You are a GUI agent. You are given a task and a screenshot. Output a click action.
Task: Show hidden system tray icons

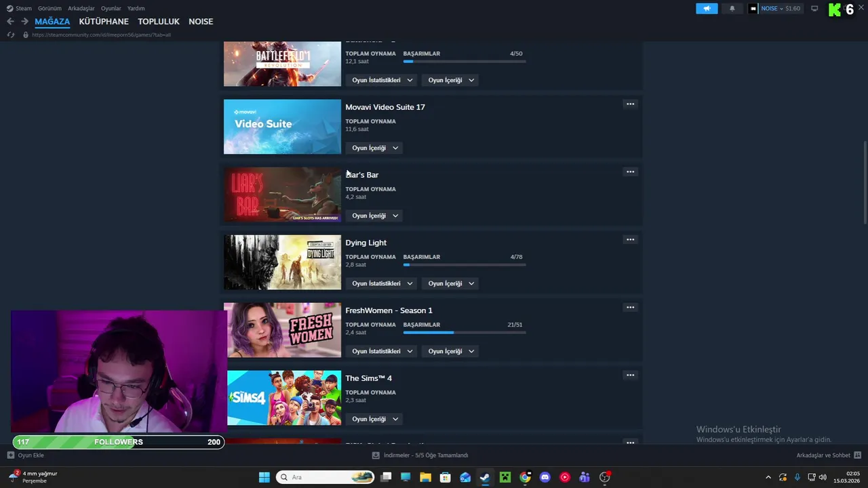[768, 477]
